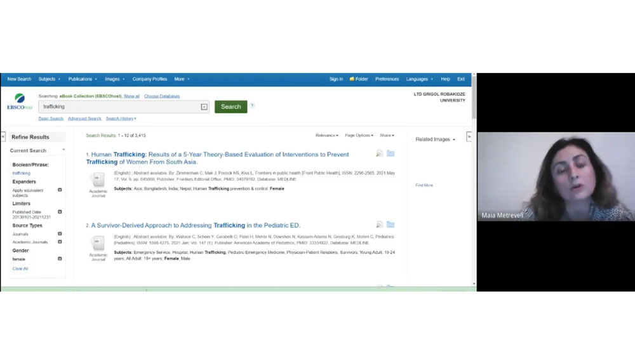Screen dimensions: 635x364
Task: Open the Relevance sort dropdown
Action: tap(328, 135)
